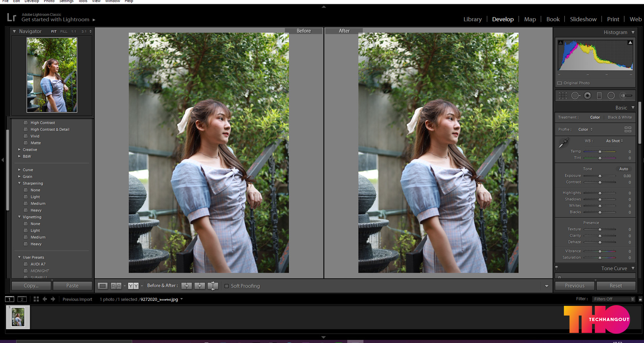Click main window display button 1
The image size is (644, 343).
10,299
